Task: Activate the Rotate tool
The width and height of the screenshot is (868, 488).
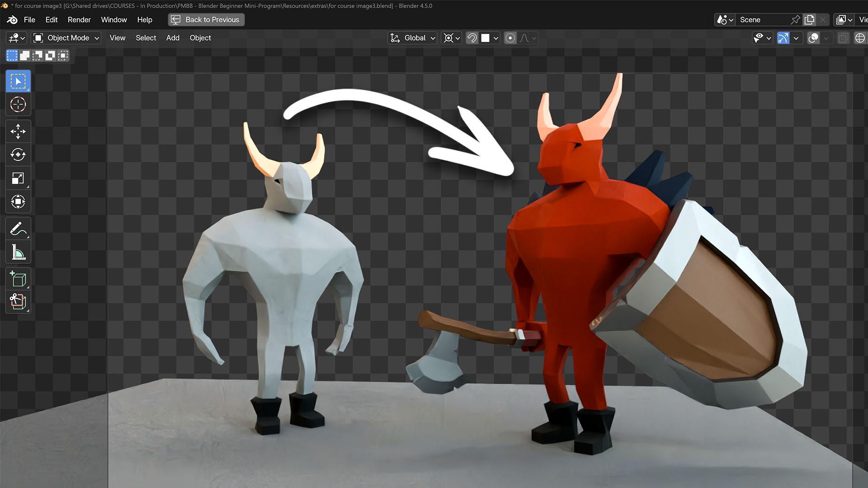Action: [x=18, y=155]
